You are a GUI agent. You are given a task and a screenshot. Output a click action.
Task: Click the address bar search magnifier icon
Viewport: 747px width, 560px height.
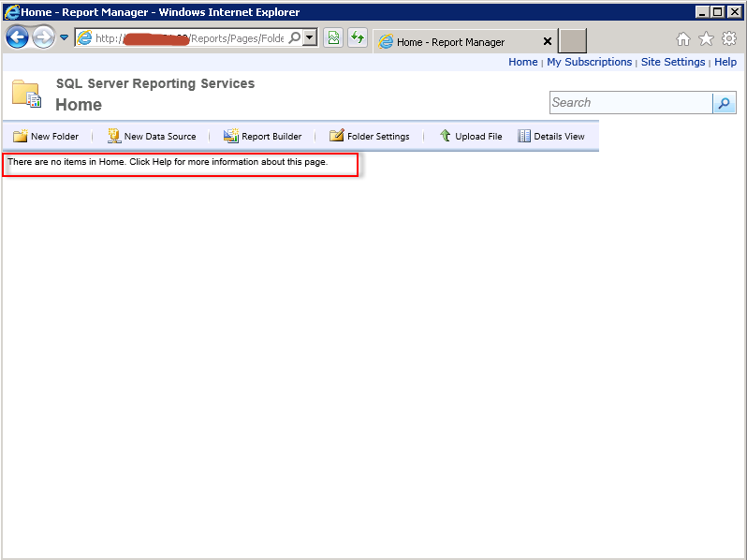(x=295, y=37)
